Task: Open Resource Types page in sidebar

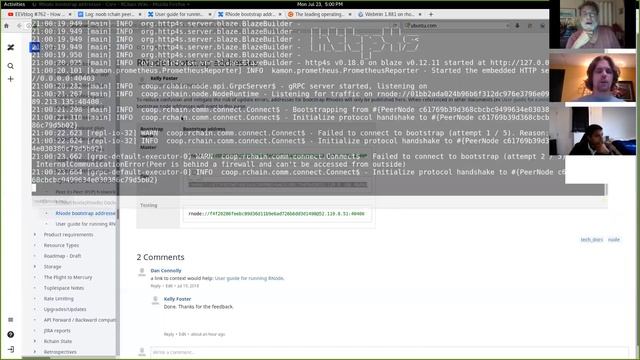Action: pyautogui.click(x=61, y=245)
